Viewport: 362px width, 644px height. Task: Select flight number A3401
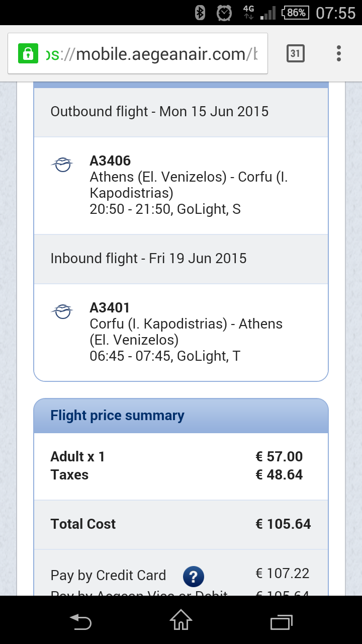110,308
